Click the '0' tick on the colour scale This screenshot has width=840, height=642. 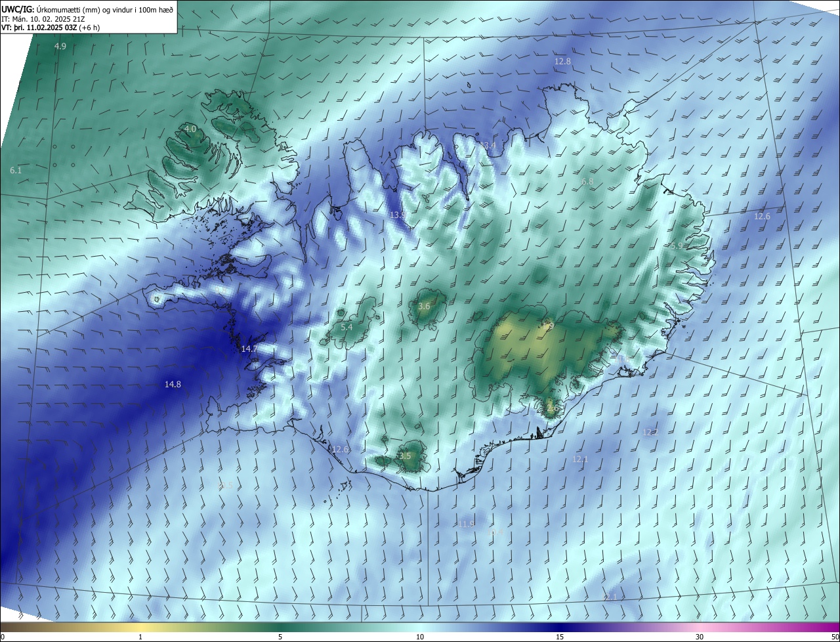pos(3,637)
